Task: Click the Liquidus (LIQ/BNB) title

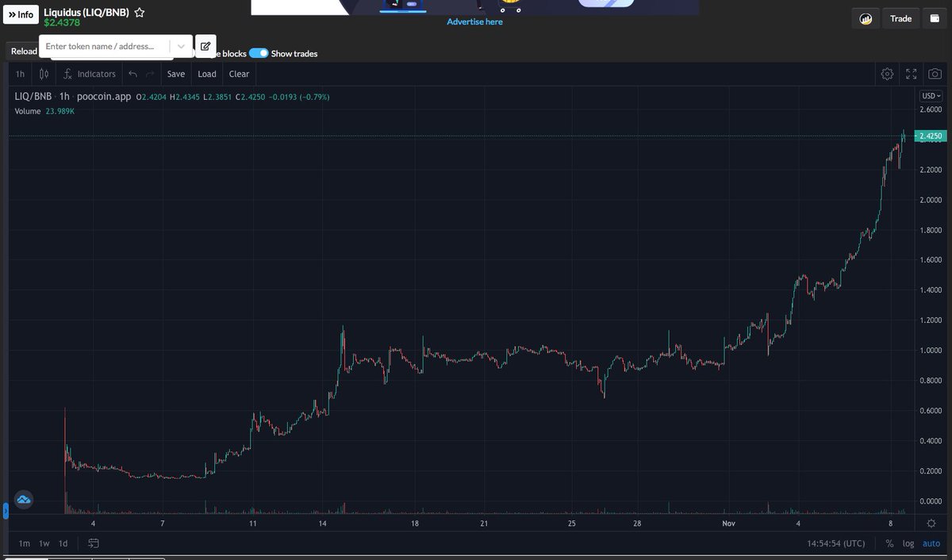Action: coord(86,13)
